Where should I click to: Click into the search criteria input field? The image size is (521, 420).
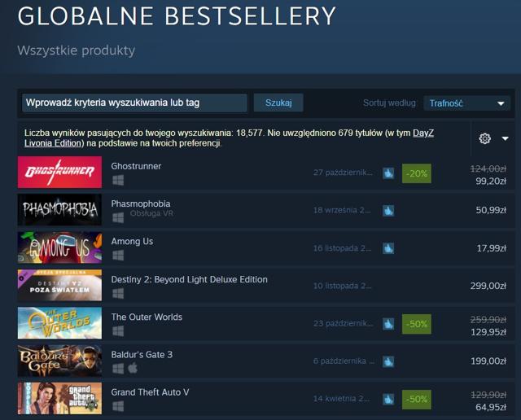[134, 103]
